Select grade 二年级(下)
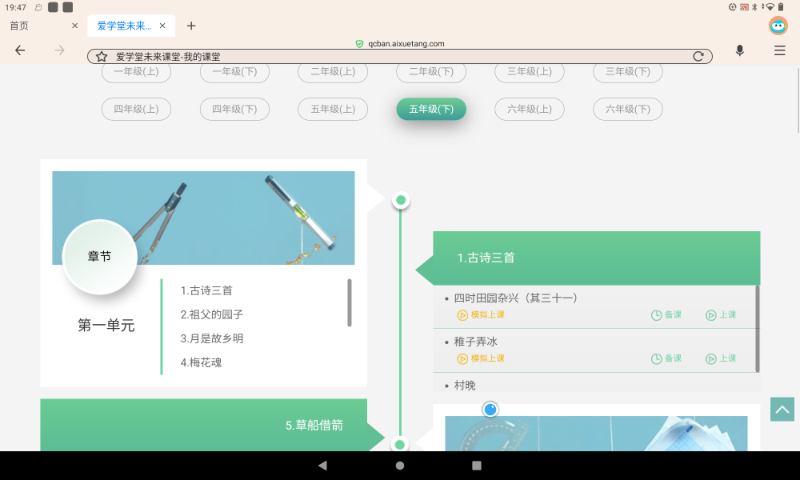The image size is (800, 480). click(431, 71)
